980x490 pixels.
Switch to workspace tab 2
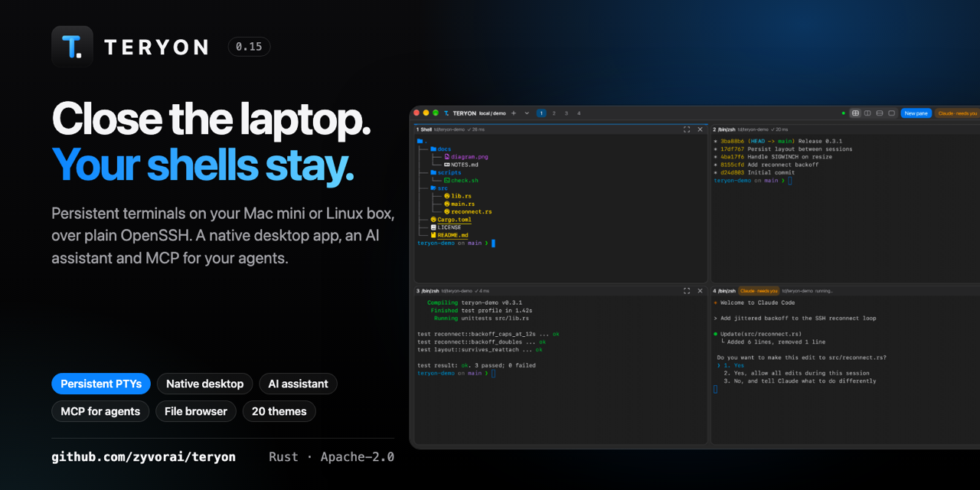[554, 113]
